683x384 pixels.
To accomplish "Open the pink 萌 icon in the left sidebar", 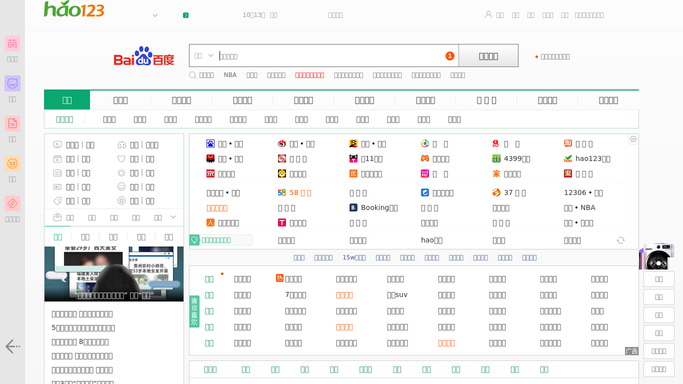I will tap(12, 44).
